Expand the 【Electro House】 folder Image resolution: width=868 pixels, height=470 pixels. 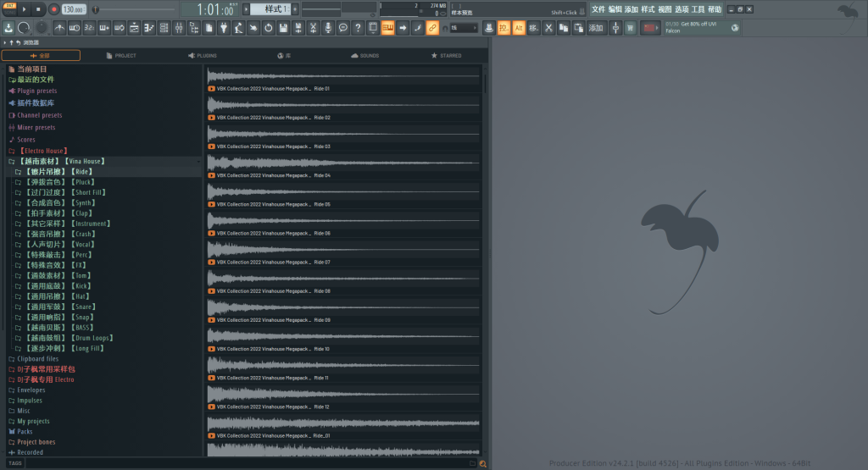(x=43, y=151)
